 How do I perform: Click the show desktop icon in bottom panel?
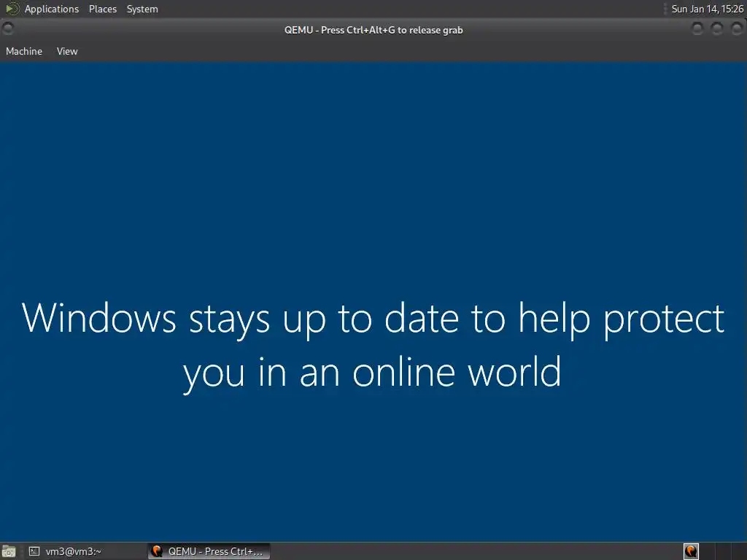click(9, 551)
